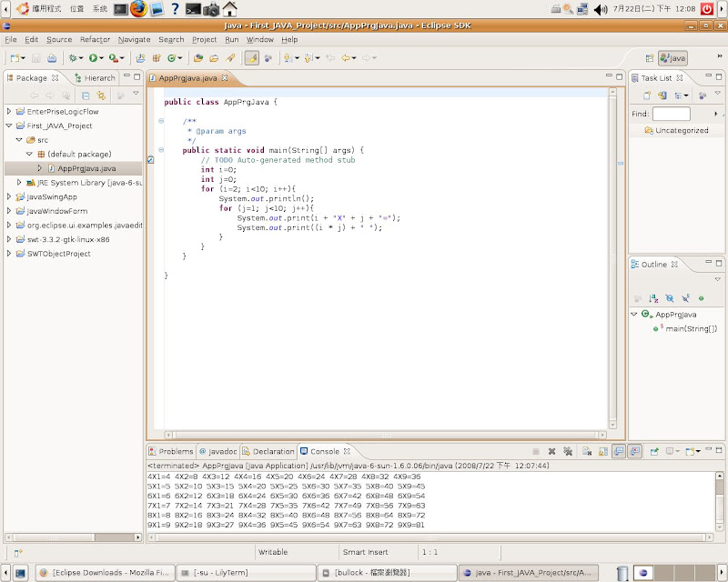Image resolution: width=728 pixels, height=582 pixels.
Task: Click Remove All Terminated Launches icon
Action: [x=567, y=451]
